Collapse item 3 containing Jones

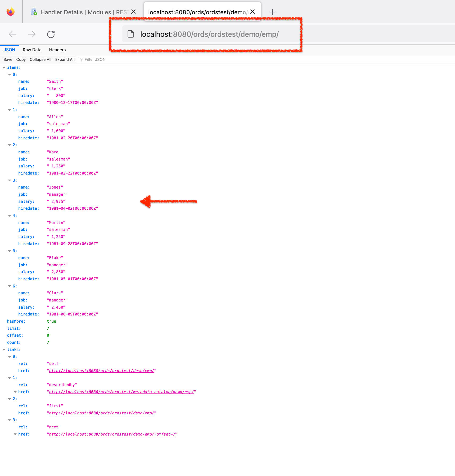pyautogui.click(x=10, y=180)
